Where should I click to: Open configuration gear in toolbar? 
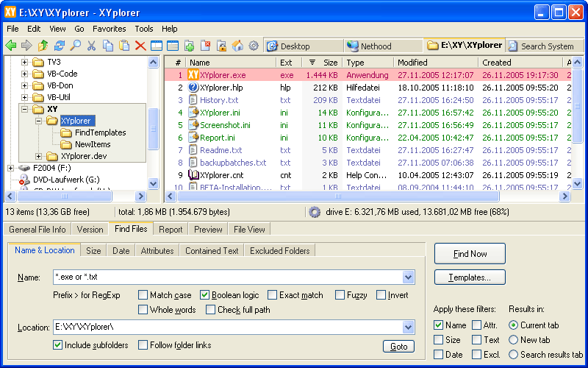pos(254,46)
